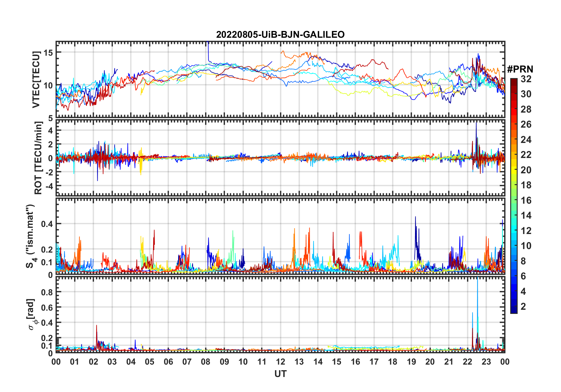Click the UT axis tick label 15
Viewport: 561px width, 392px height.
[x=337, y=362]
